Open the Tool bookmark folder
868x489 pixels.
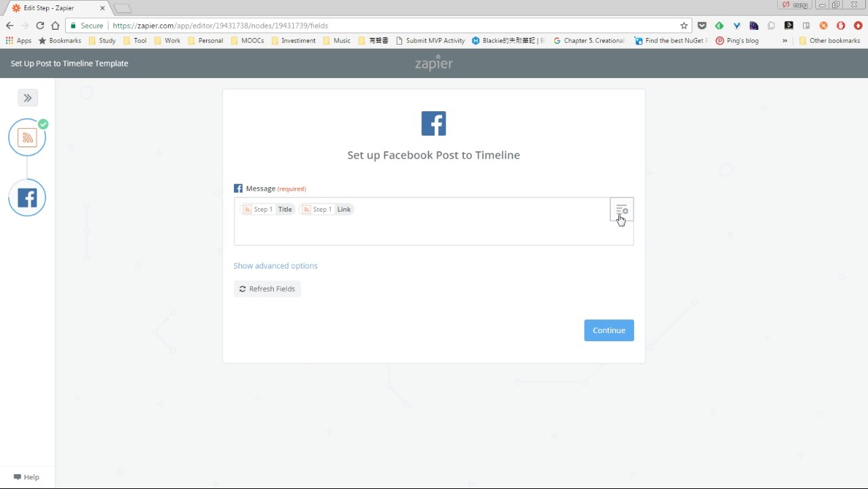click(135, 41)
